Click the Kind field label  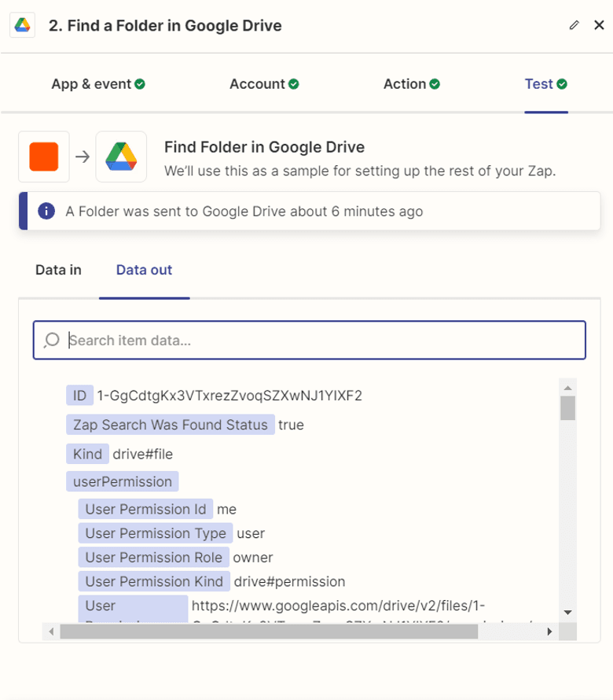(x=87, y=454)
